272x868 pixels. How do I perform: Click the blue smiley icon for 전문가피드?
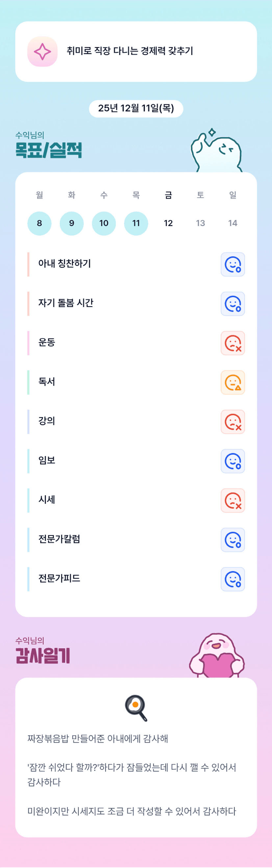(233, 579)
